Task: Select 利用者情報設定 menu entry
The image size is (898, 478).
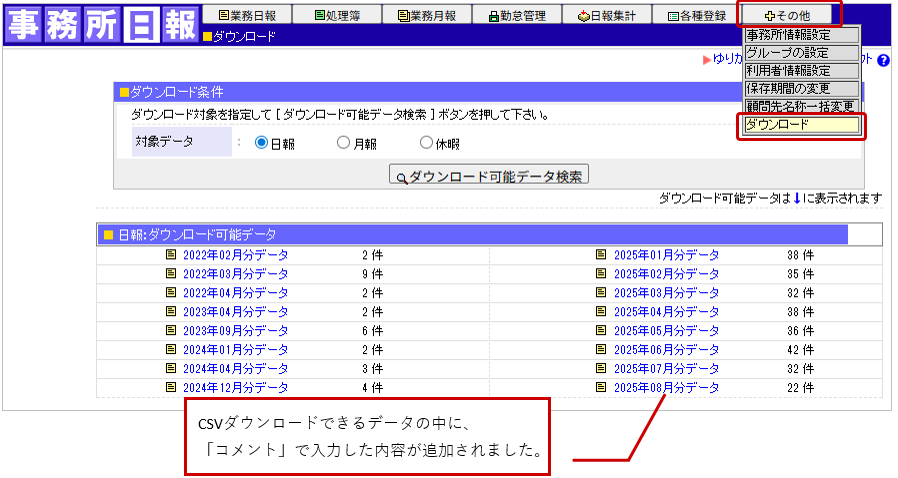Action: pyautogui.click(x=802, y=70)
